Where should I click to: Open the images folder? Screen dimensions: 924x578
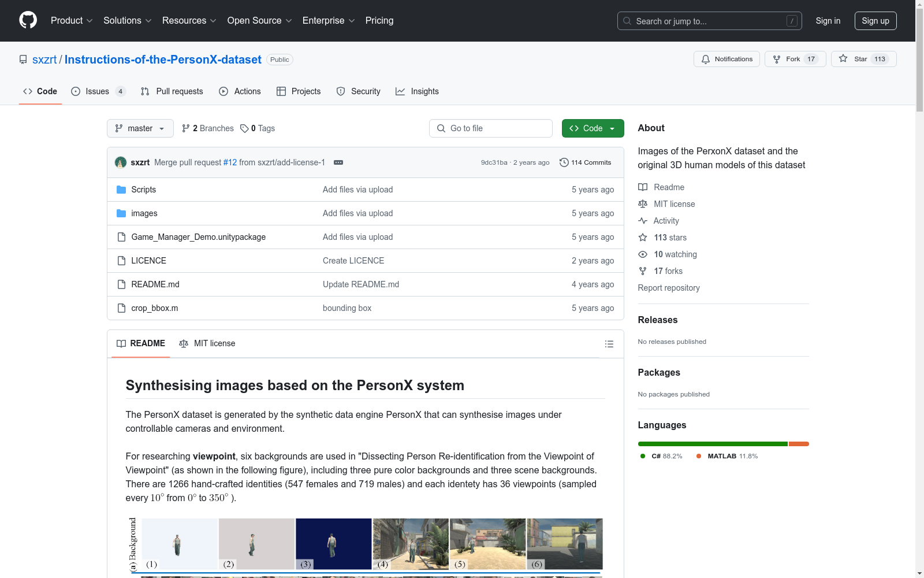[144, 213]
